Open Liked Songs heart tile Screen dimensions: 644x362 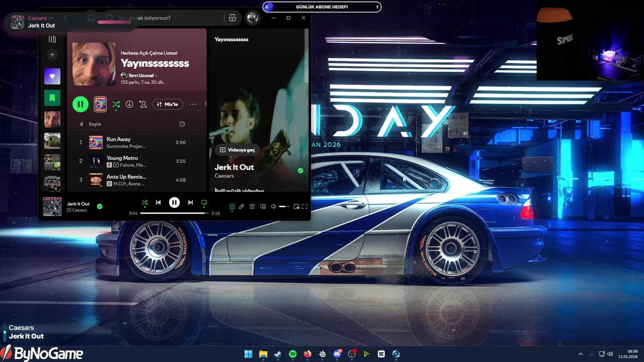coord(52,76)
